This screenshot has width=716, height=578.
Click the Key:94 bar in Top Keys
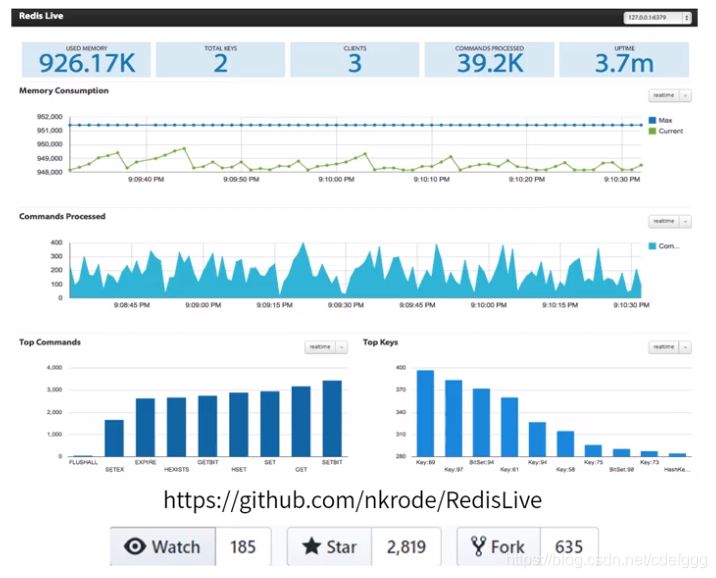[x=537, y=439]
